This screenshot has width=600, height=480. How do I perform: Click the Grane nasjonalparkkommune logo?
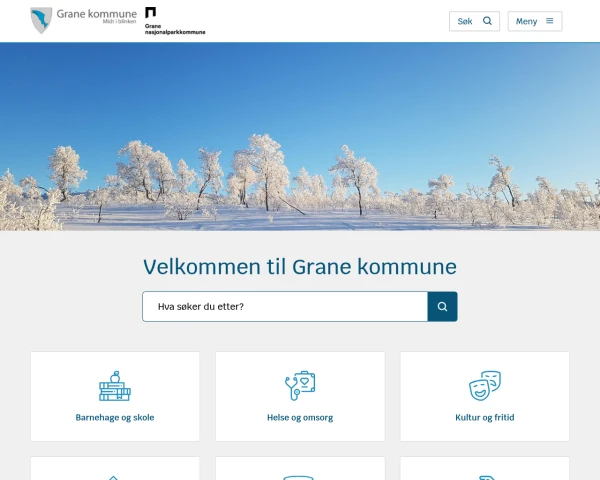[x=174, y=21]
